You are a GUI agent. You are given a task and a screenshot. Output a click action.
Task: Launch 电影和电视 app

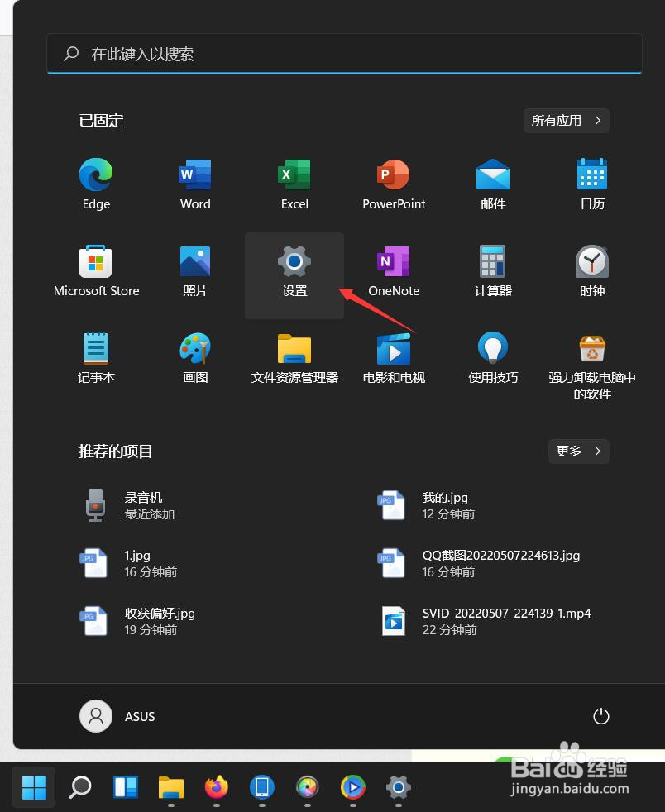tap(394, 358)
